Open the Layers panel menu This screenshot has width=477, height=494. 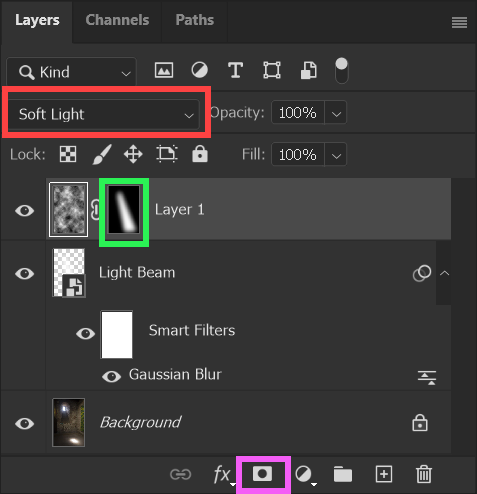coord(459,22)
